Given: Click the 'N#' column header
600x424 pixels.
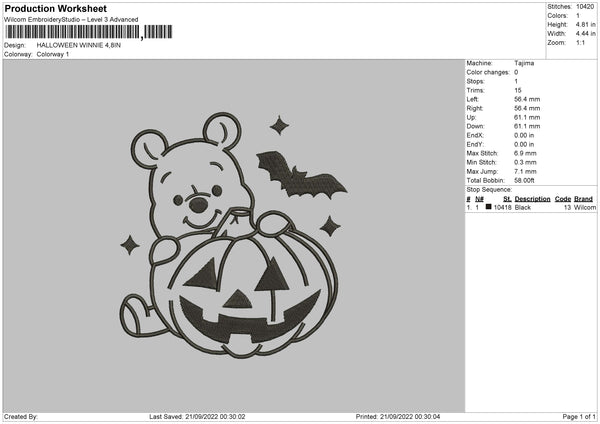Looking at the screenshot, I should 479,199.
